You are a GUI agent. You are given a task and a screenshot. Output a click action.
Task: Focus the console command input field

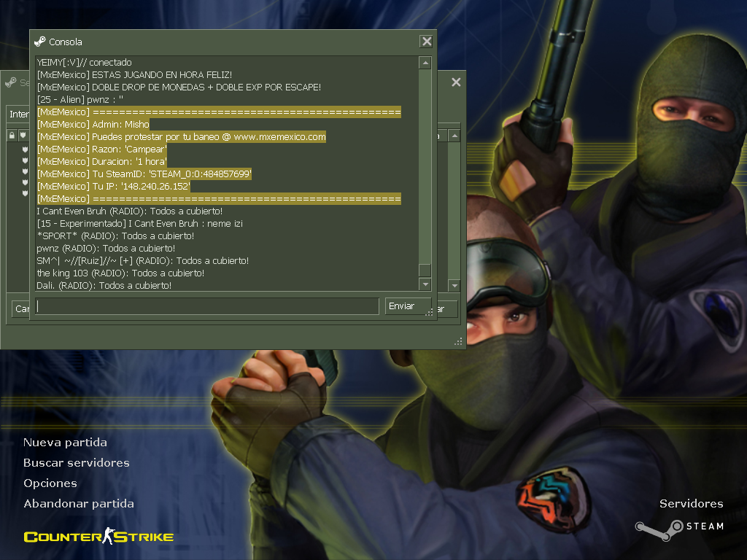[207, 306]
